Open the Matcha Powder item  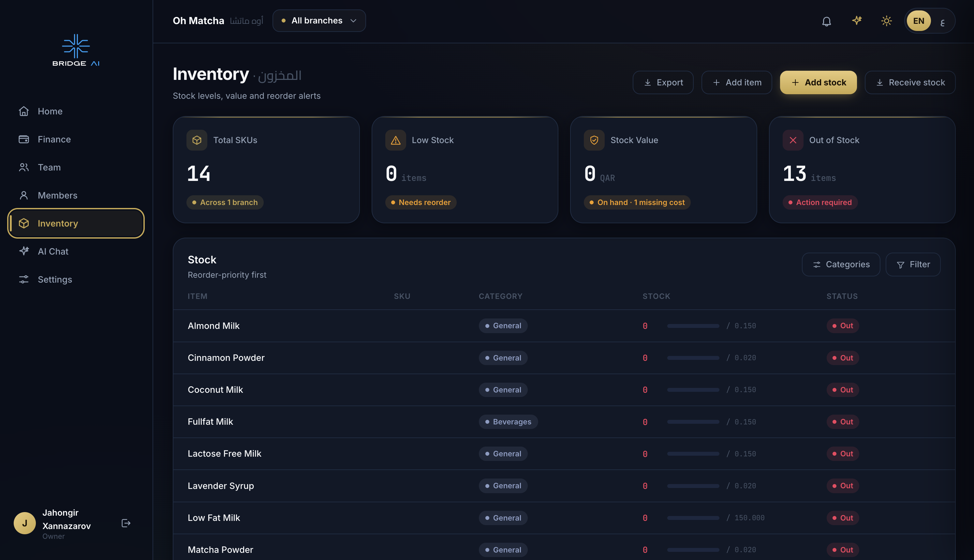(564, 548)
